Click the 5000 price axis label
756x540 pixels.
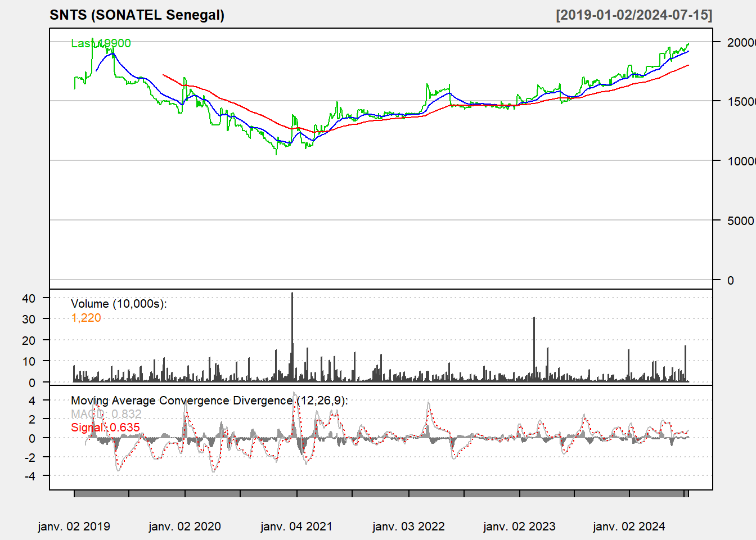click(x=740, y=220)
